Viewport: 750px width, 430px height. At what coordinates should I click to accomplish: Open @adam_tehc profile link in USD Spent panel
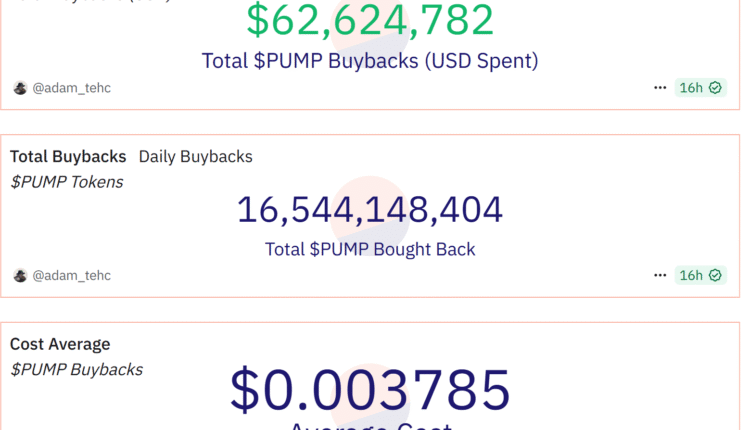[x=72, y=88]
